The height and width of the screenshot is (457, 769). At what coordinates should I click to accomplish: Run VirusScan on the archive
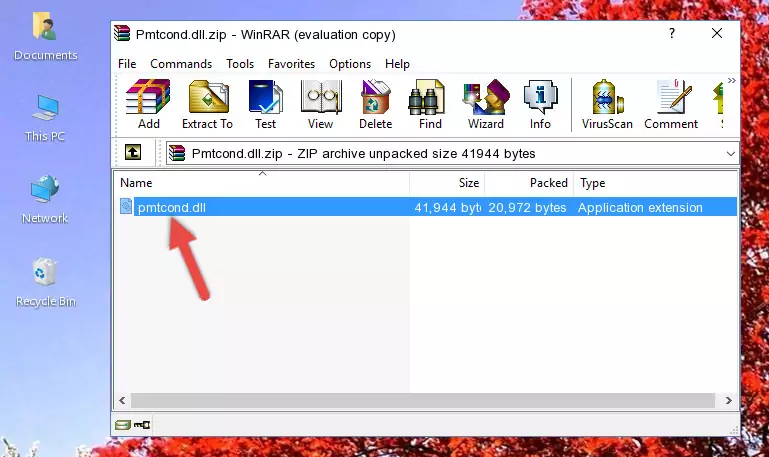pyautogui.click(x=607, y=104)
